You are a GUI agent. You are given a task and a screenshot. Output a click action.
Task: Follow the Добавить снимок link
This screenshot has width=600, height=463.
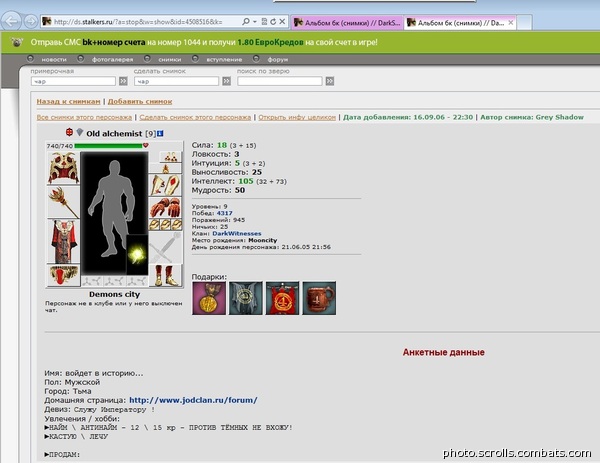[x=140, y=101]
